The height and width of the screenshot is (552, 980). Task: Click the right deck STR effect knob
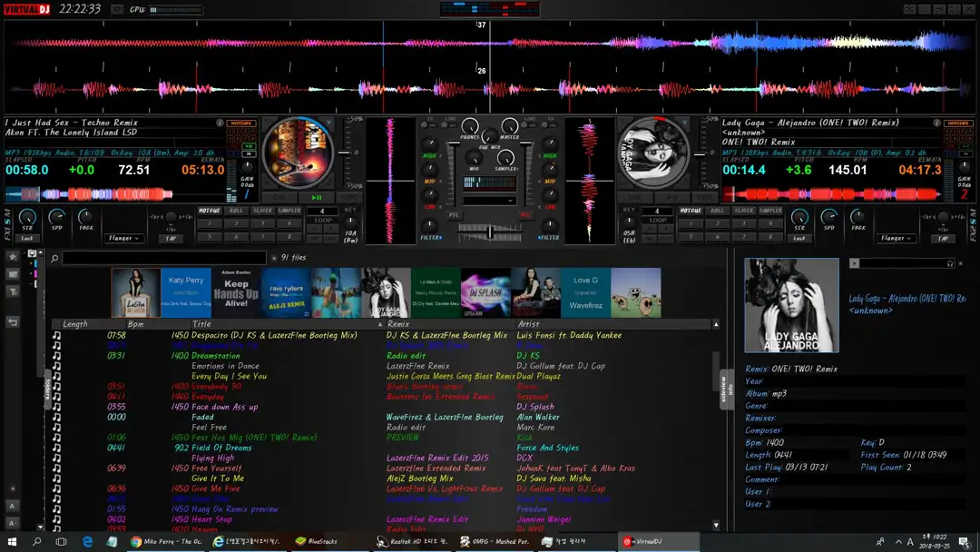(799, 217)
